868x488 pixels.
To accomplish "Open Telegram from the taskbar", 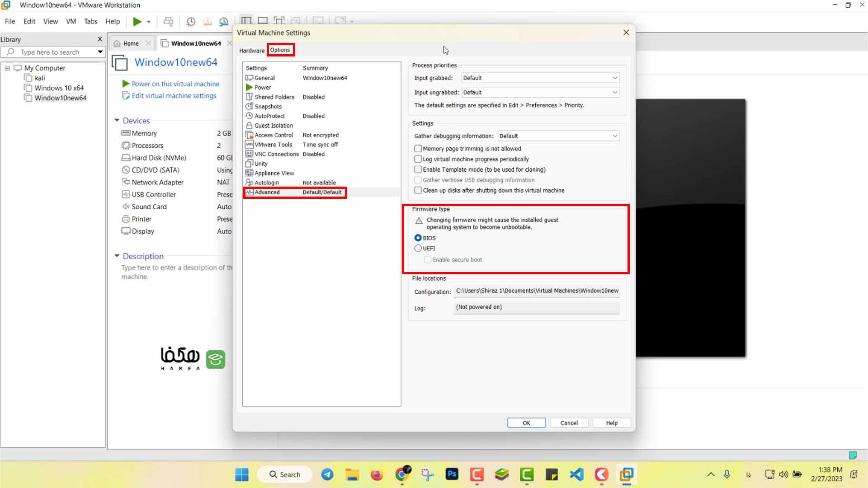I will [x=327, y=474].
